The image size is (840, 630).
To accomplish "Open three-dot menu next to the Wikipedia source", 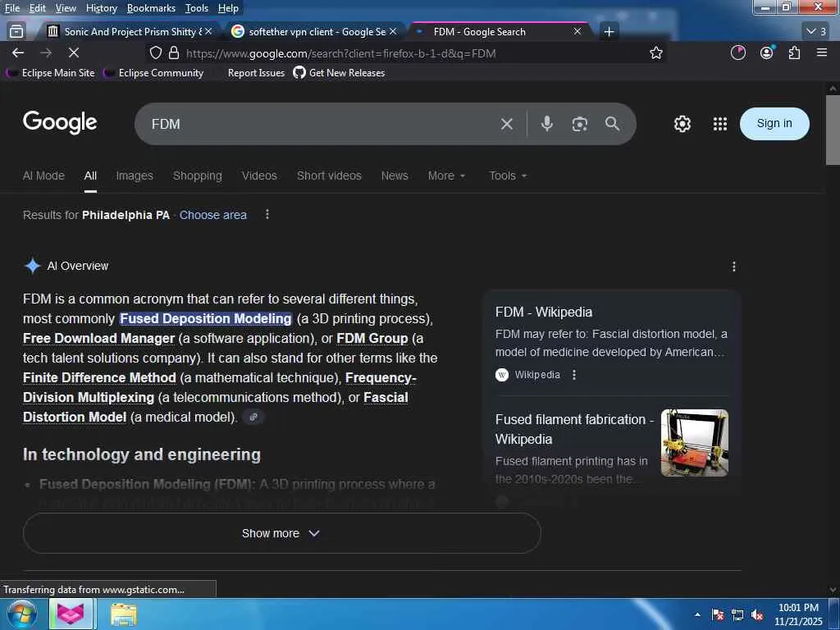I will tap(573, 374).
